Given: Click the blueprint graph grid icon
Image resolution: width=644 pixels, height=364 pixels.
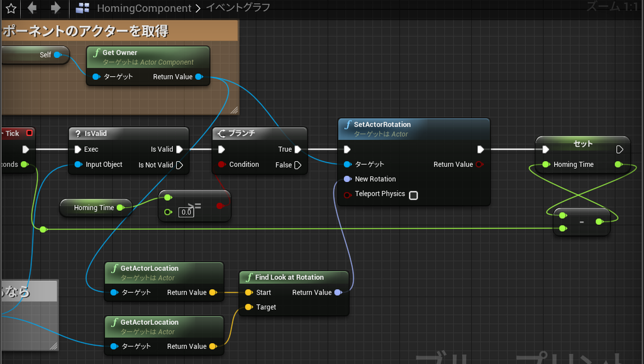Looking at the screenshot, I should pos(82,8).
